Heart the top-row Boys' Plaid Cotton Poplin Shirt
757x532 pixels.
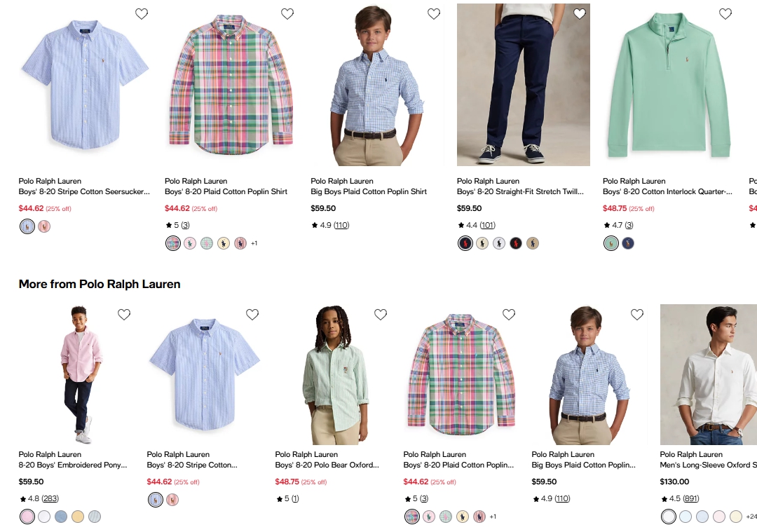click(287, 13)
